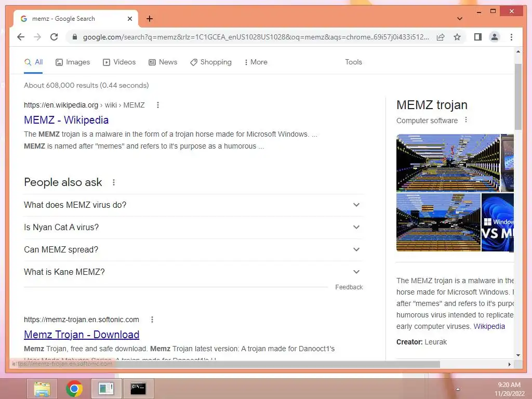Switch to the News tab
The image size is (532, 399).
[163, 62]
